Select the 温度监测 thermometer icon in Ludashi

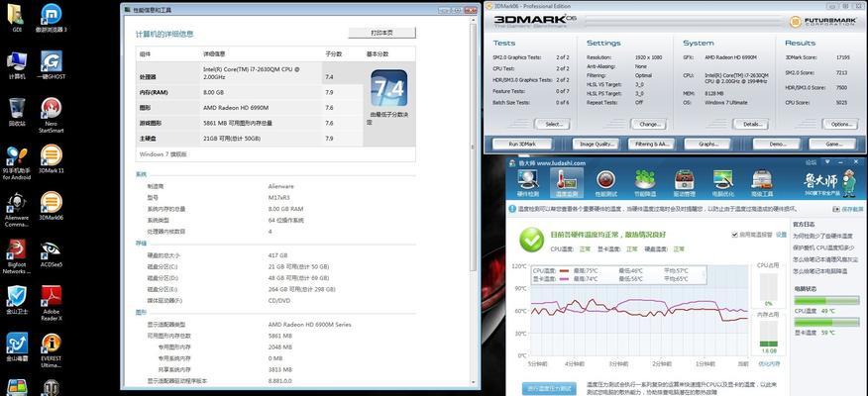(x=567, y=183)
